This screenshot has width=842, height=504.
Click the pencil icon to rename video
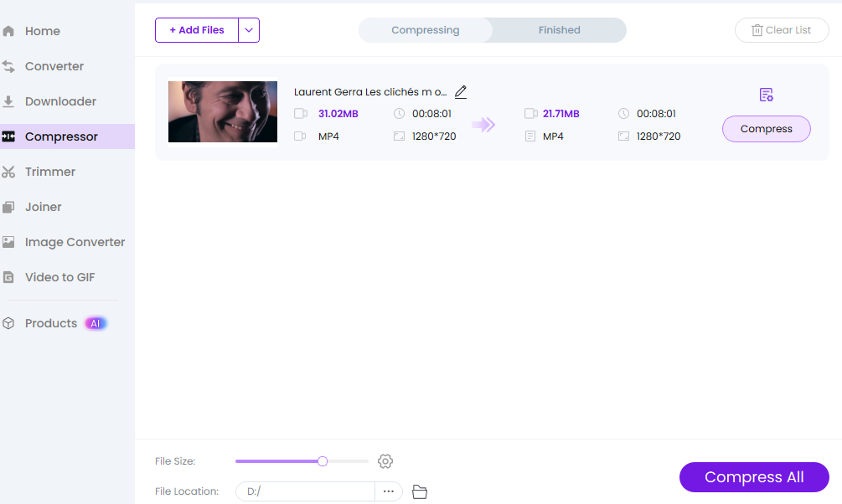coord(461,92)
